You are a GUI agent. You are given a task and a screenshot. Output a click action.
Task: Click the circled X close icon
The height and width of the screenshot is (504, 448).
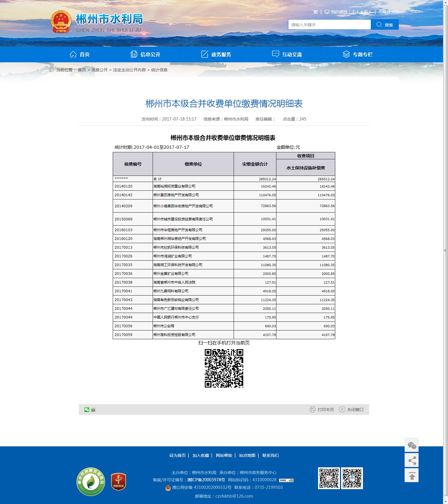click(342, 409)
